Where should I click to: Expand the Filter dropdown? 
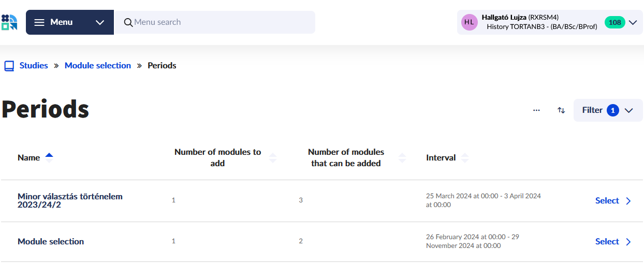coord(608,110)
